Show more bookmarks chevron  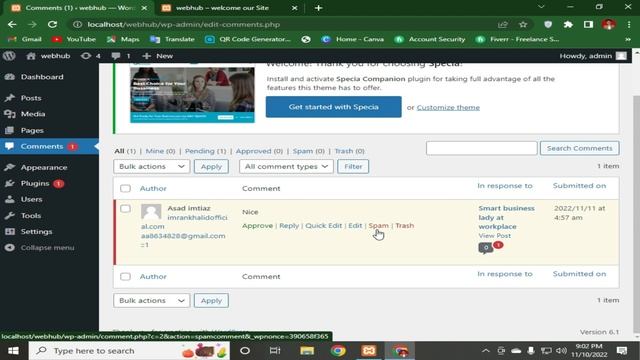pos(628,40)
